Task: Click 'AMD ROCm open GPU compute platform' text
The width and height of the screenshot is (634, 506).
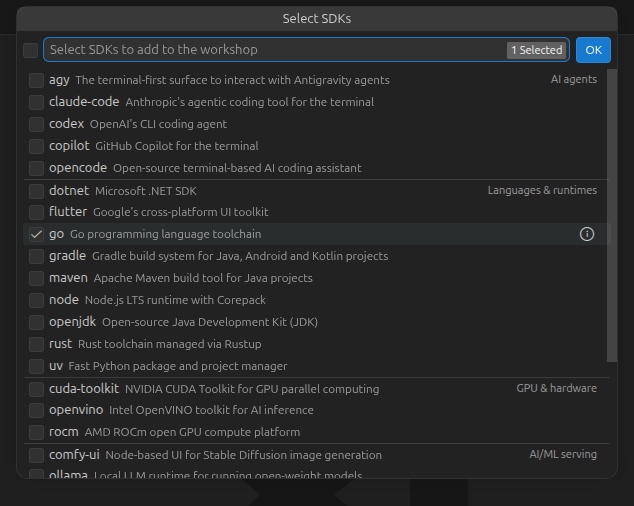Action: pos(192,432)
